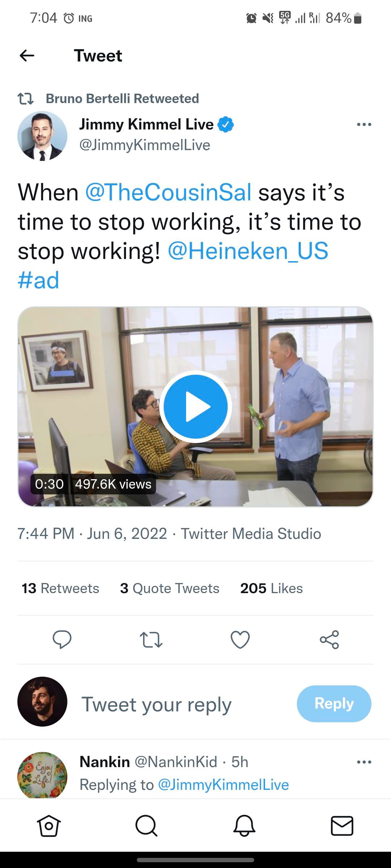Screen dimensions: 391x868
Task: Tap the 'Tweet your reply' text field
Action: [x=156, y=705]
